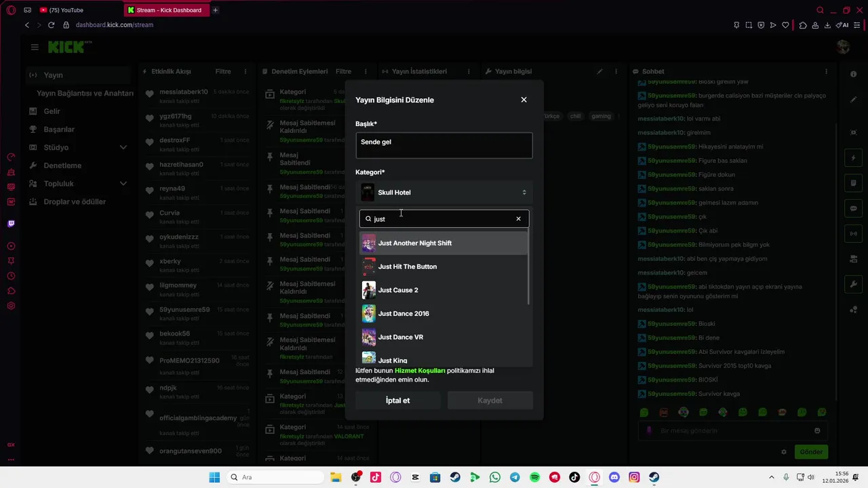Select Just Dance 2016 category
The image size is (868, 488).
[x=443, y=314]
